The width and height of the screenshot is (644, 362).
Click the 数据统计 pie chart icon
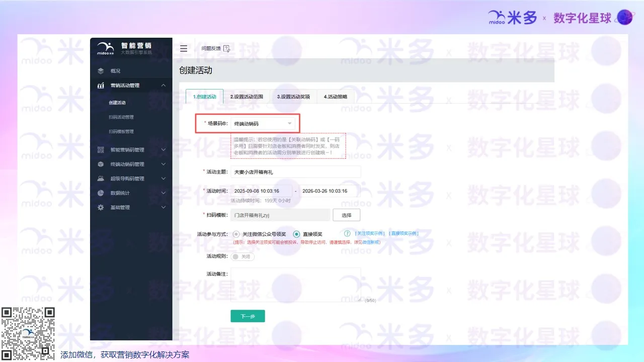[101, 193]
